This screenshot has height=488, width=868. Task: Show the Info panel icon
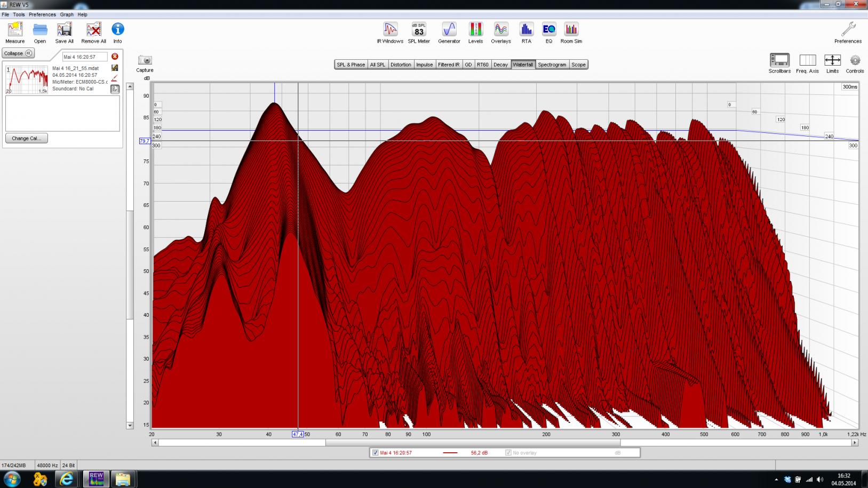pyautogui.click(x=117, y=33)
